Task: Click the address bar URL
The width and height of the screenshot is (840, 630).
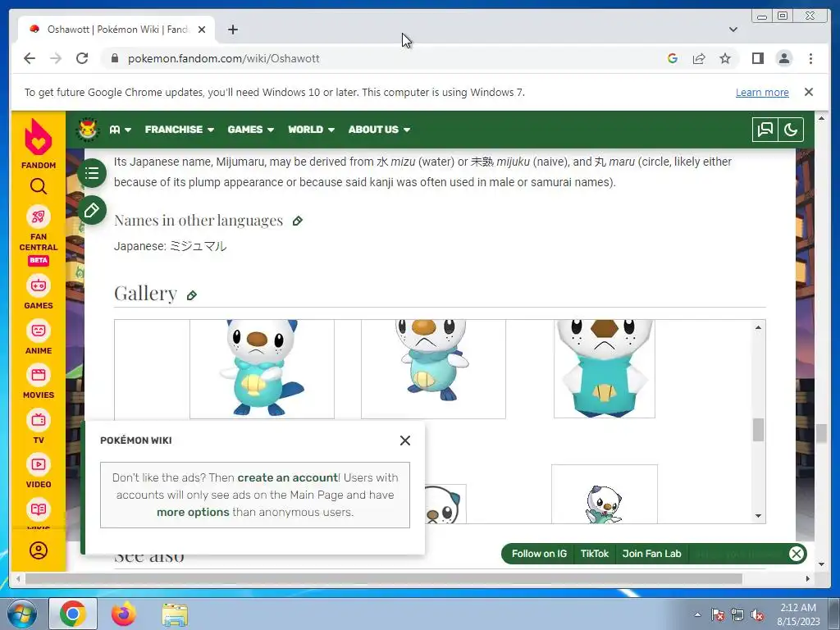Action: (223, 58)
